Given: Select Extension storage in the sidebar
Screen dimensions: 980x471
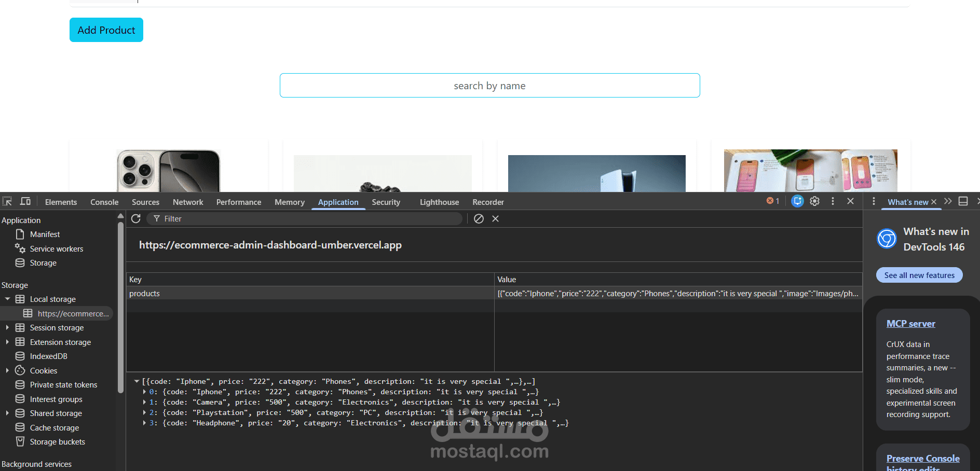Looking at the screenshot, I should (x=60, y=342).
